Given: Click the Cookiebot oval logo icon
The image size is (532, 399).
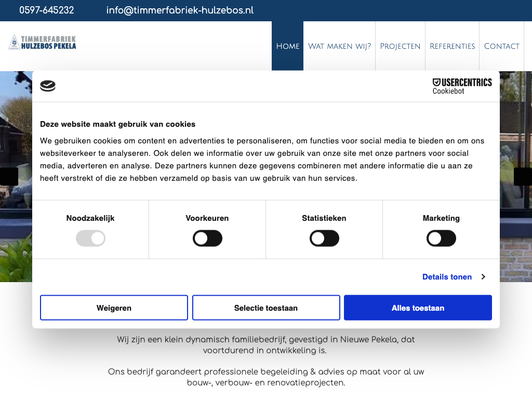Looking at the screenshot, I should coord(48,86).
